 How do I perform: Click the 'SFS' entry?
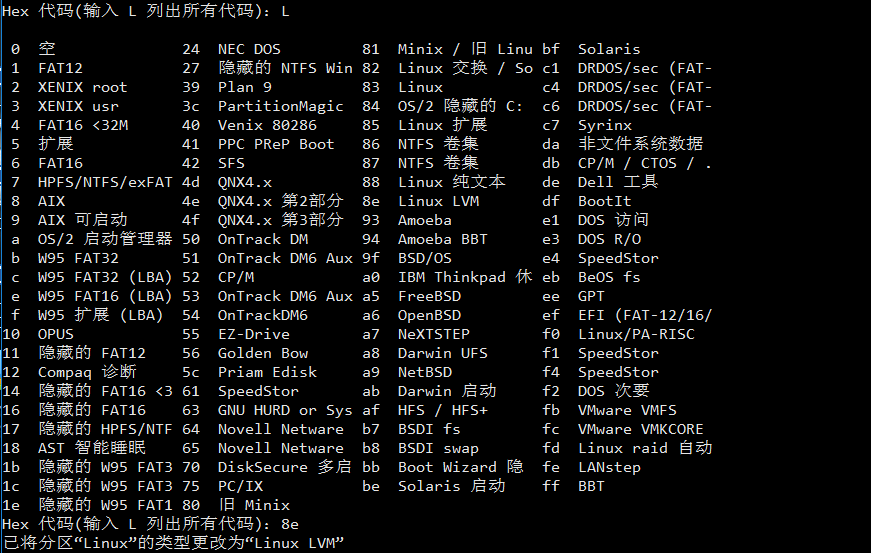231,163
